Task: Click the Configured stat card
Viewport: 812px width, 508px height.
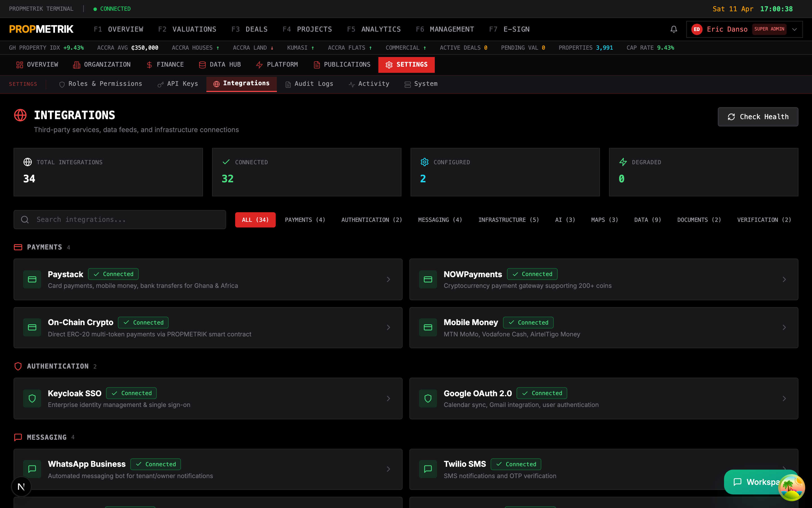Action: [x=505, y=172]
